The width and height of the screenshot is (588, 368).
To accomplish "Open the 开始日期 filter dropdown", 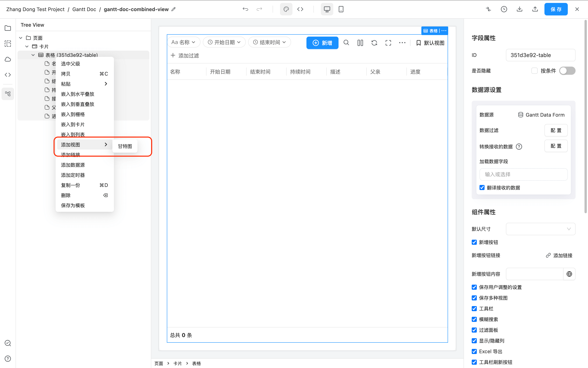I will [224, 42].
